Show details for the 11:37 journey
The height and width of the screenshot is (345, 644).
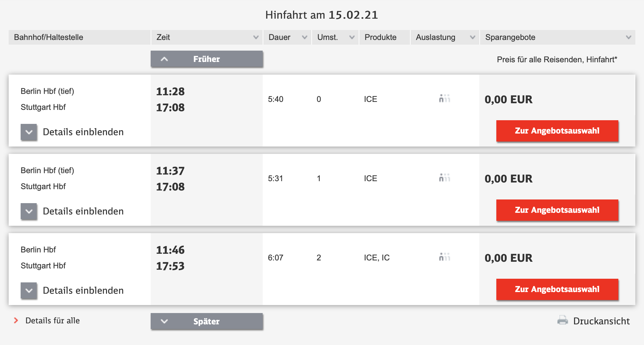(x=83, y=211)
